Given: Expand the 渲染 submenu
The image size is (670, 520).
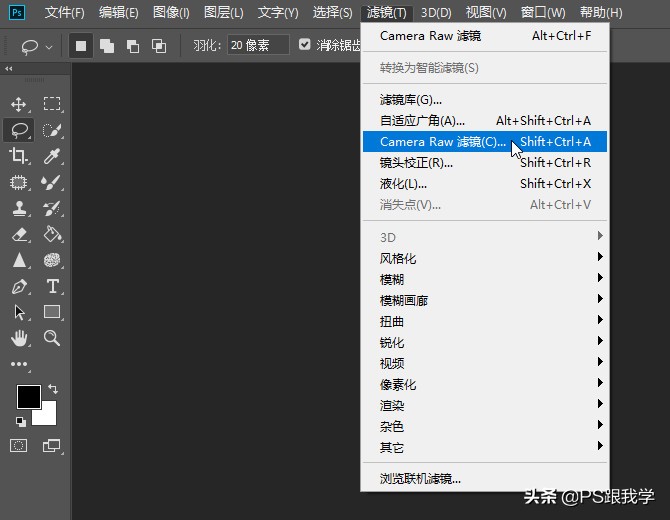Looking at the screenshot, I should coord(485,405).
